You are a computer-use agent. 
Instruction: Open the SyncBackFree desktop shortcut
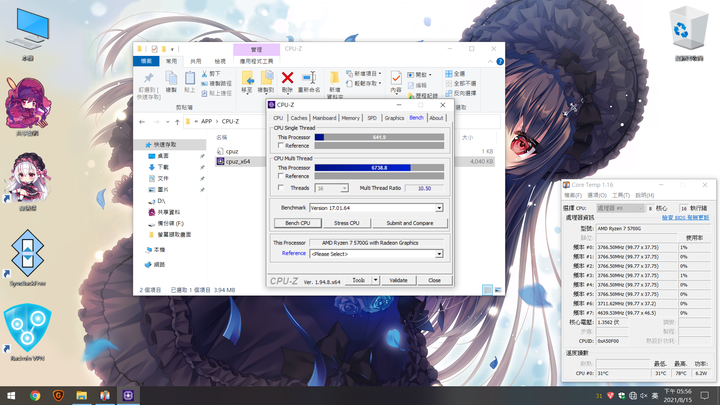(x=28, y=258)
